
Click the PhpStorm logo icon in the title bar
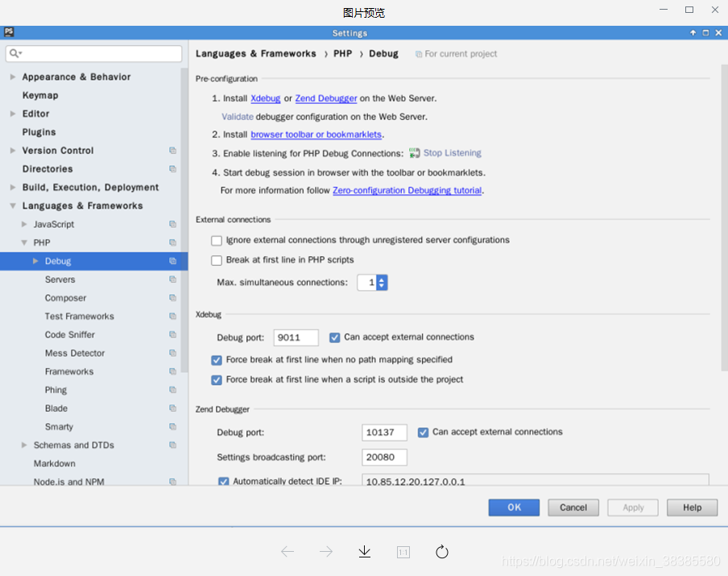click(x=9, y=32)
